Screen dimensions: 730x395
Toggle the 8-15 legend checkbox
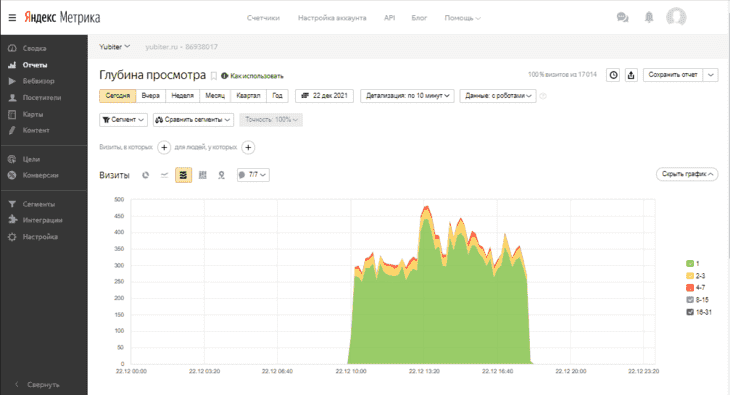click(690, 300)
